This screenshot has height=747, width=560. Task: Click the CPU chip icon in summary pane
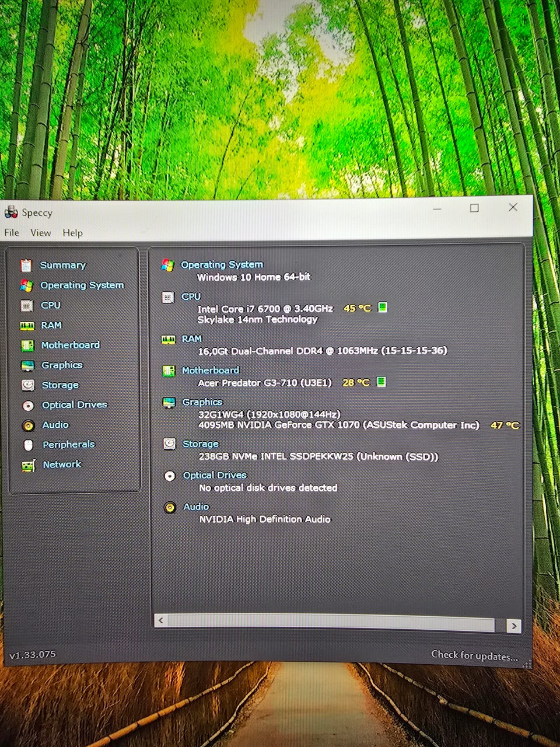[168, 297]
